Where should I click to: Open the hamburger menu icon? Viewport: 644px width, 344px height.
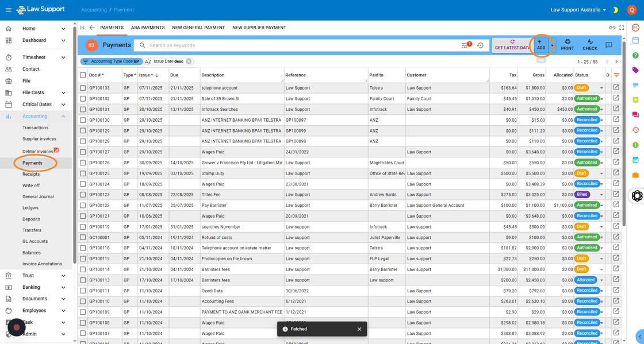coord(9,10)
